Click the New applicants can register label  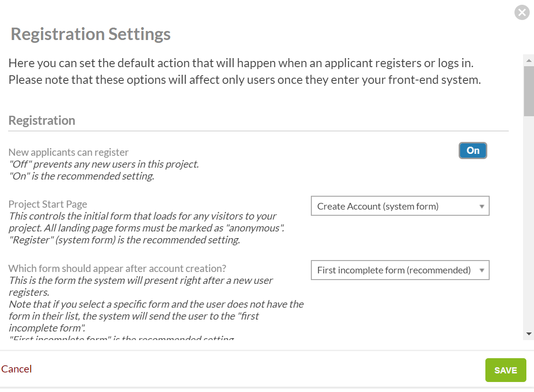pyautogui.click(x=69, y=152)
